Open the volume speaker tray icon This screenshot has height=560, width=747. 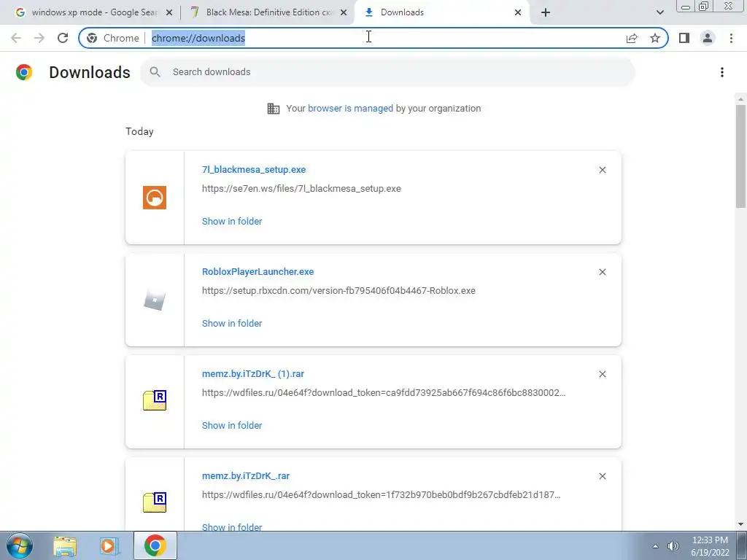point(673,546)
